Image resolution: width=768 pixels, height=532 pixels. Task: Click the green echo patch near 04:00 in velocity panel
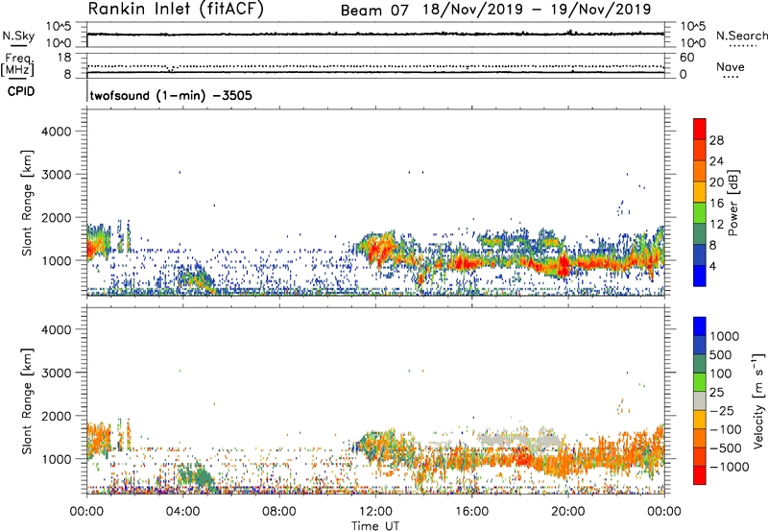click(196, 476)
